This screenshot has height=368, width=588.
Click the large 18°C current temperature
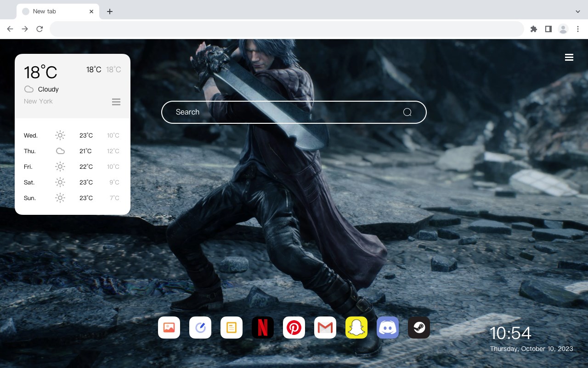(40, 72)
